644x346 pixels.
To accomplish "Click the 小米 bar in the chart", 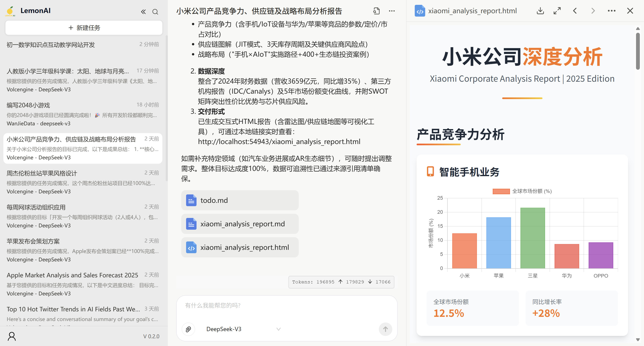I will (x=464, y=251).
